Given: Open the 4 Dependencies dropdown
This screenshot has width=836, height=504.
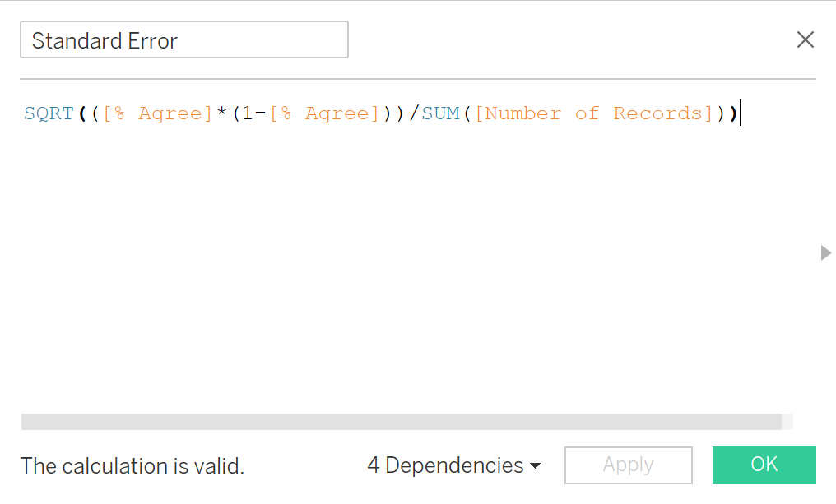Looking at the screenshot, I should (x=453, y=465).
